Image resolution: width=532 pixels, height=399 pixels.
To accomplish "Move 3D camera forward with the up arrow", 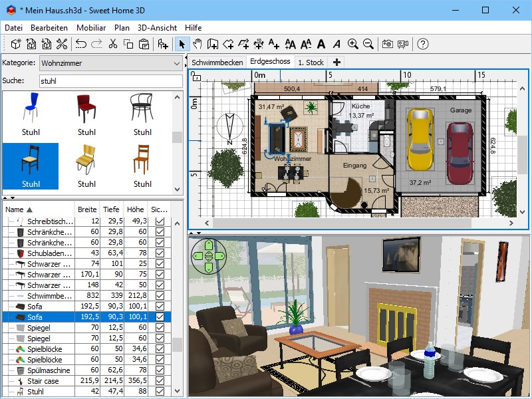I will coord(209,244).
